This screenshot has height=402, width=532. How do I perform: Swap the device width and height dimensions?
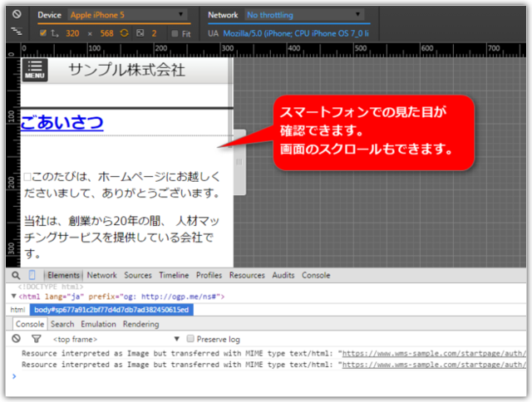125,33
